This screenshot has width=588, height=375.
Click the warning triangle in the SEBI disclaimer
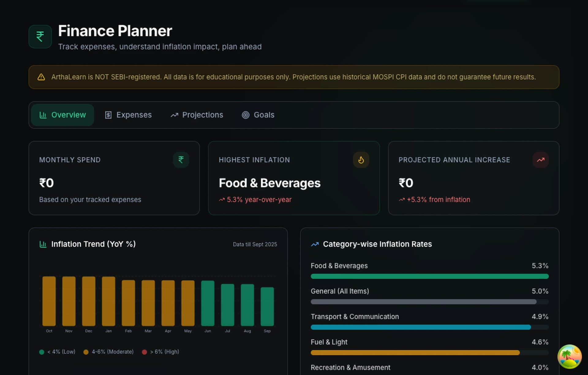41,77
